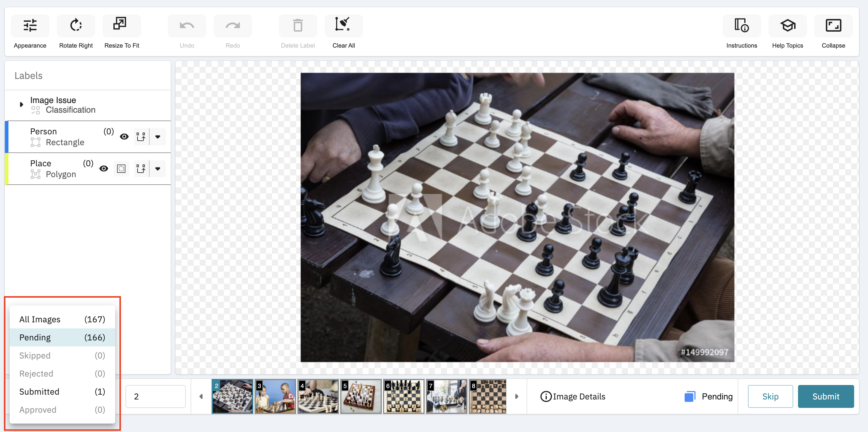Open the Person label dropdown arrow

158,136
